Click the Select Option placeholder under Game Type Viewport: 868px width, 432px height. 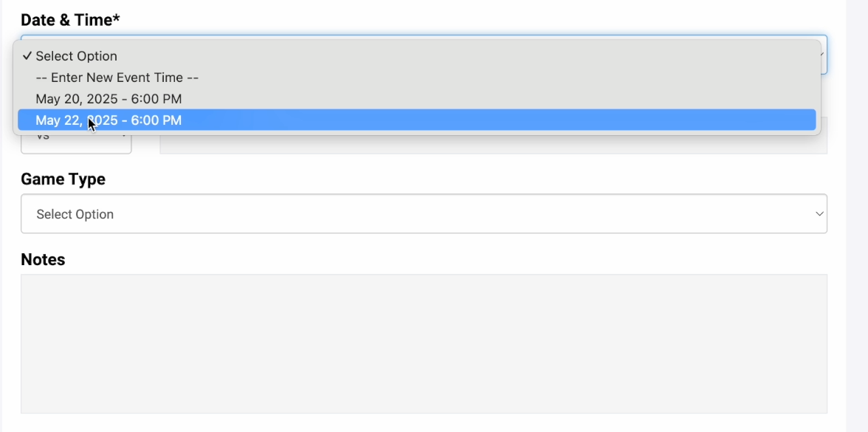coord(75,214)
